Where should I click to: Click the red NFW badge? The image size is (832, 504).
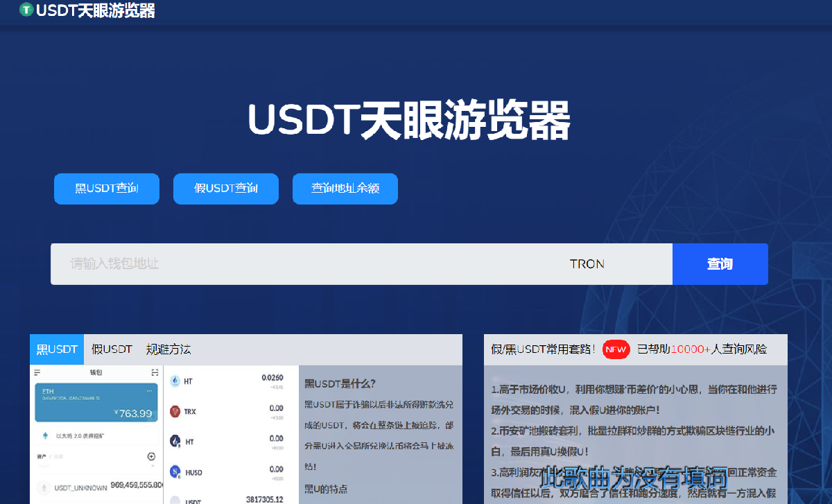pyautogui.click(x=616, y=349)
